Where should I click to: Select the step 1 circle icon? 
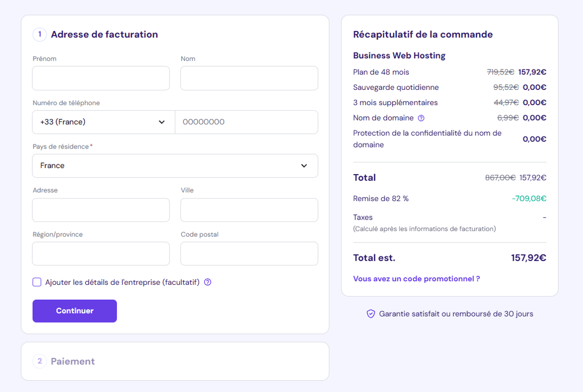tap(39, 34)
